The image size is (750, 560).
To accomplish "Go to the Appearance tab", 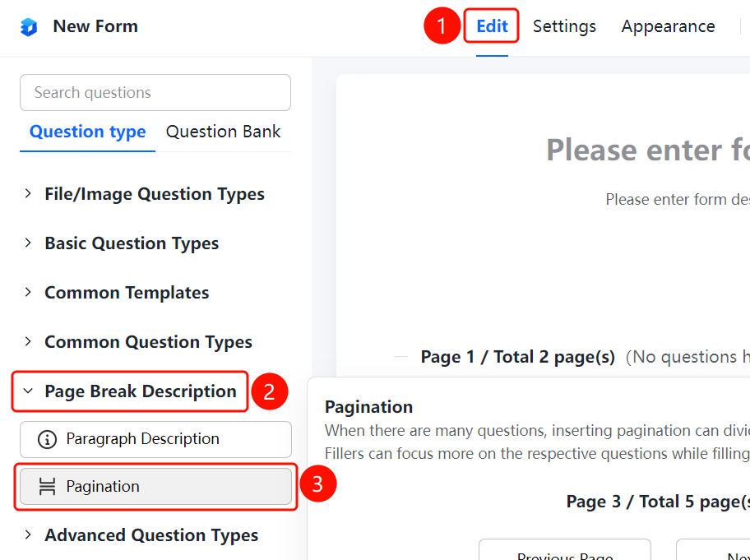I will [x=669, y=26].
